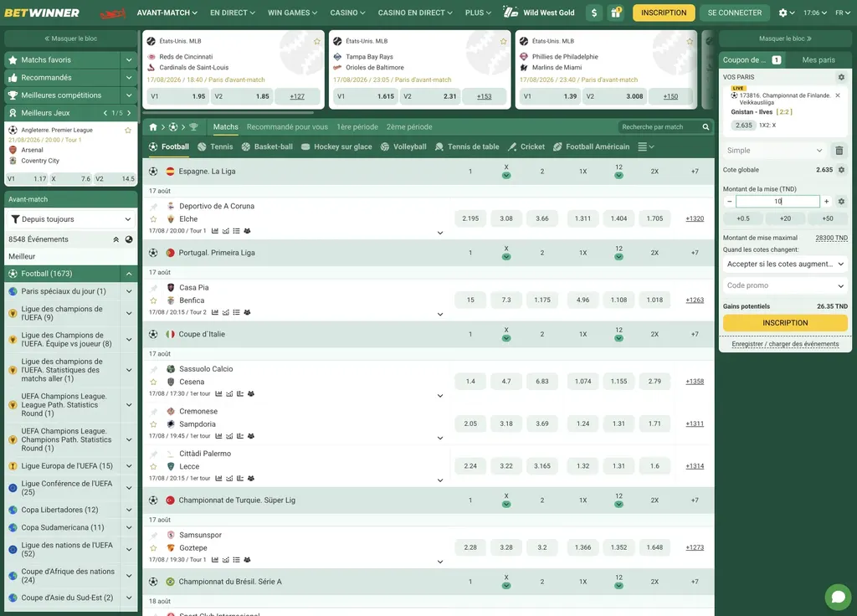
Task: Expand Code promo field
Action: (x=785, y=285)
